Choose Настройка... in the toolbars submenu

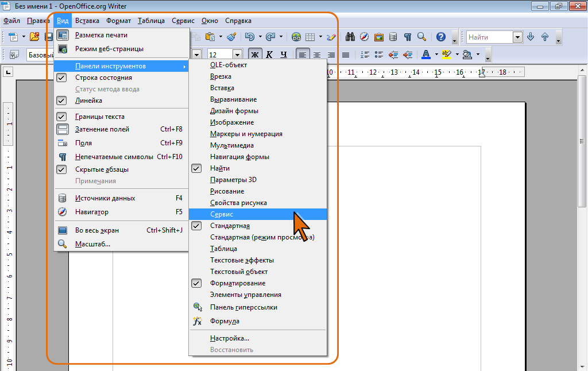[x=258, y=338]
